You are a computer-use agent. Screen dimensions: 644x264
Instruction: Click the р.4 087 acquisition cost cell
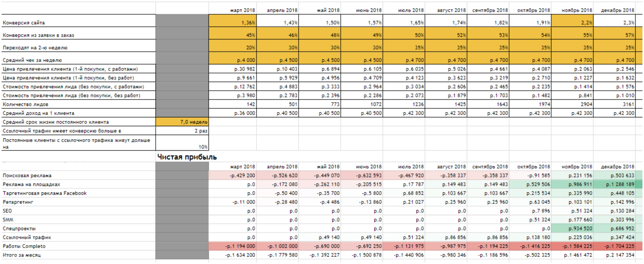coord(530,69)
